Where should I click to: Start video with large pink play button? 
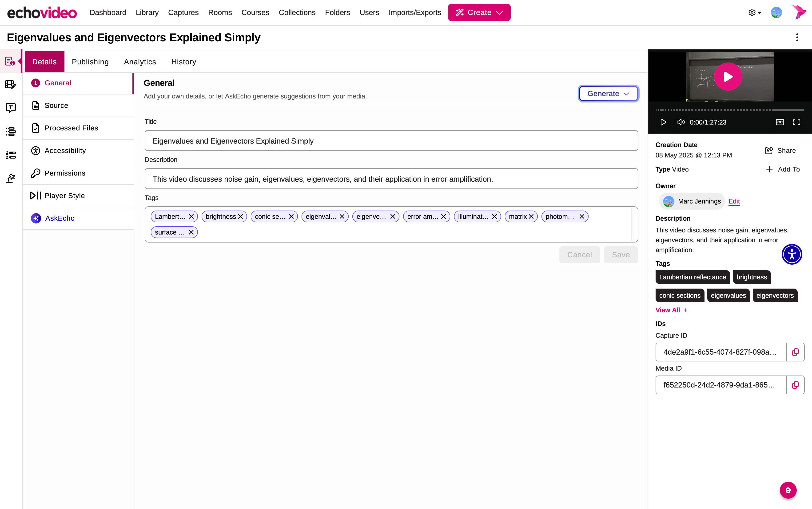[x=728, y=77]
